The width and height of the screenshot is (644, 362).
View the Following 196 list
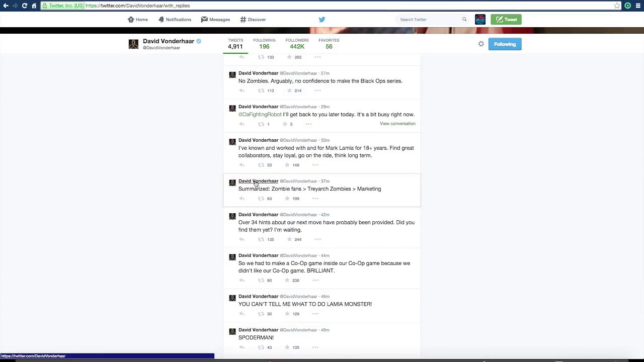tap(264, 44)
